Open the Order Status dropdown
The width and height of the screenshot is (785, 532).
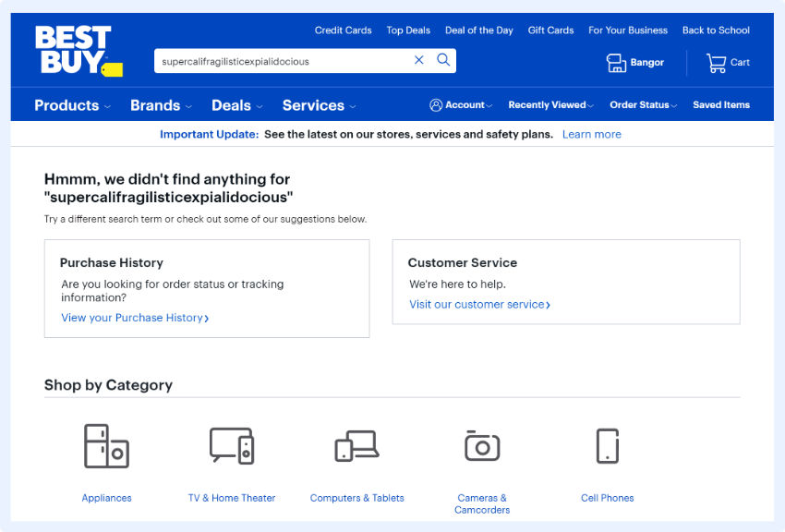(x=643, y=105)
